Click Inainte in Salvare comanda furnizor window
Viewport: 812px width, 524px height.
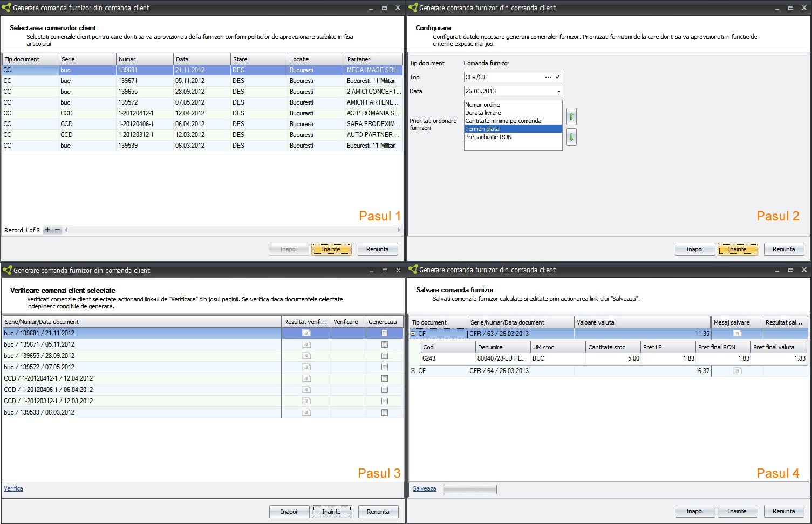click(x=738, y=511)
